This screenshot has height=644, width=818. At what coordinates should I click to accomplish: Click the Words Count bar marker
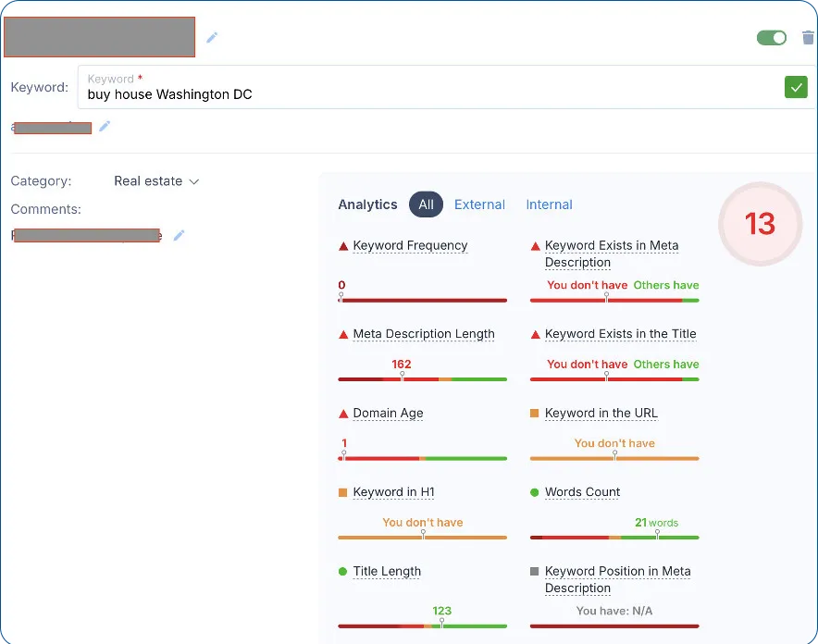657,534
